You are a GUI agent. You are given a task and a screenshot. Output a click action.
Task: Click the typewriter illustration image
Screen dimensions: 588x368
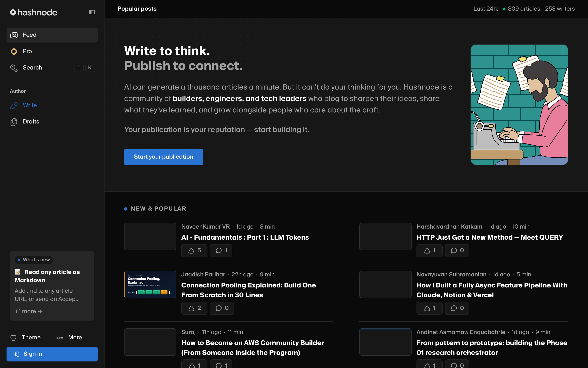click(519, 105)
